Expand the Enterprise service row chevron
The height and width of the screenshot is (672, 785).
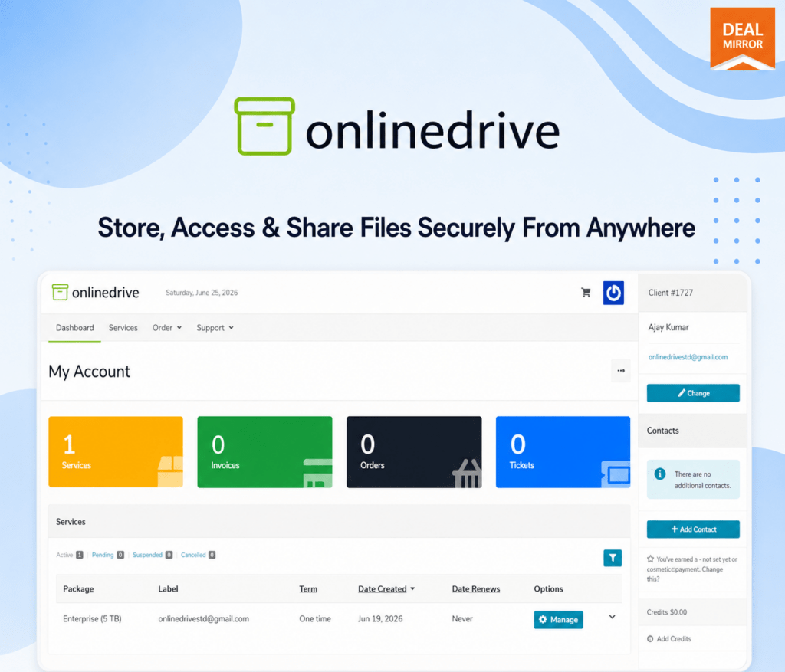(612, 617)
